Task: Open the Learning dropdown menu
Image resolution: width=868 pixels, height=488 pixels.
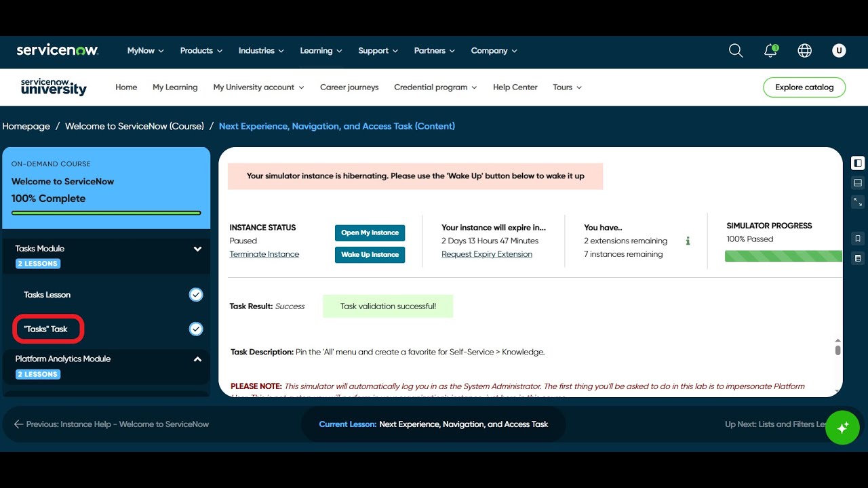Action: pos(321,51)
